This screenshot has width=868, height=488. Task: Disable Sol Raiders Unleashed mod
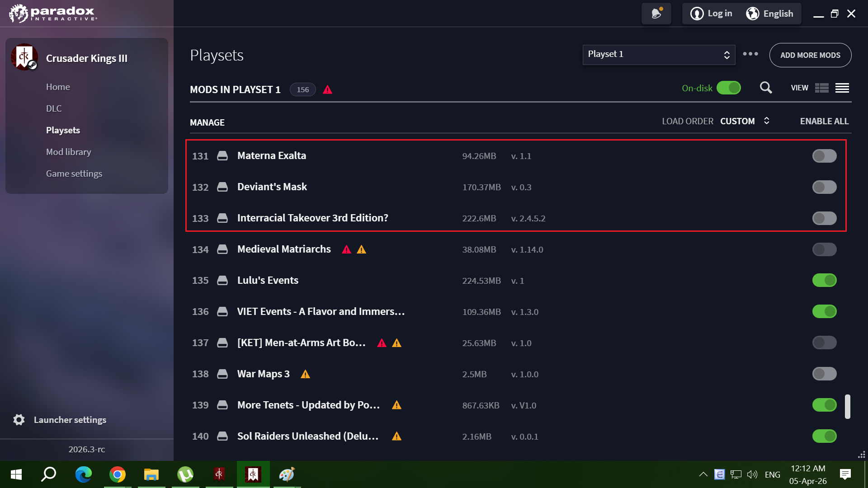click(x=825, y=436)
